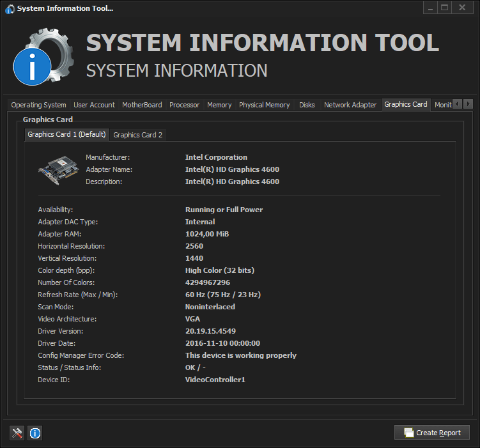Click the Color depth (bpp): label
Image resolution: width=480 pixels, height=448 pixels.
tap(66, 270)
